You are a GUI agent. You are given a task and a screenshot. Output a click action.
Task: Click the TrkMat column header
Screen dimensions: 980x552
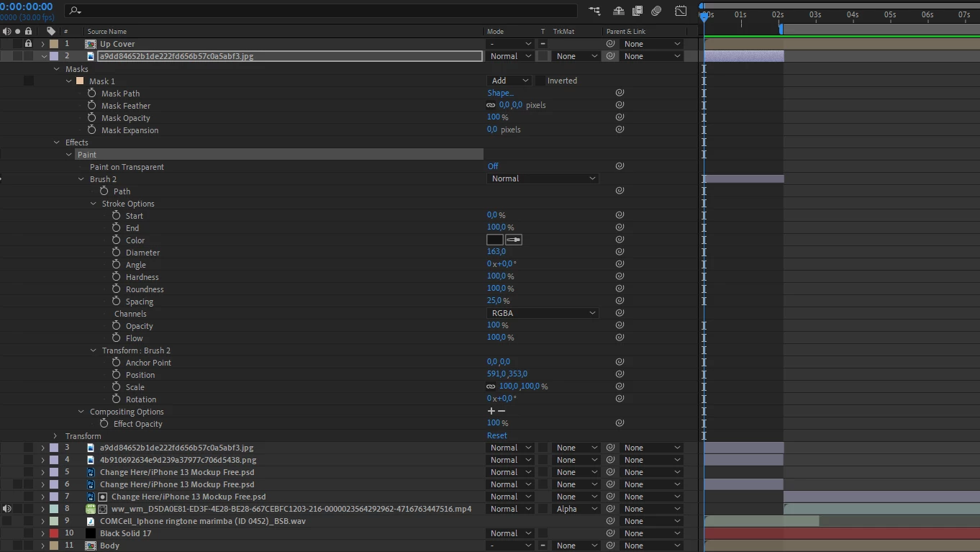[563, 32]
